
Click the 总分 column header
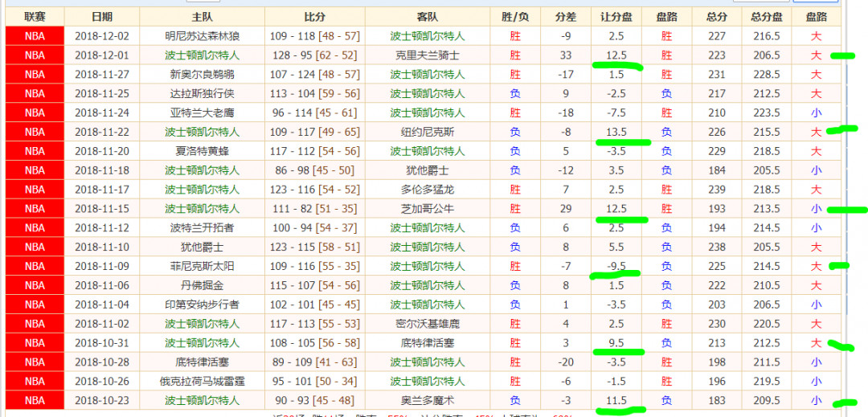(x=717, y=17)
